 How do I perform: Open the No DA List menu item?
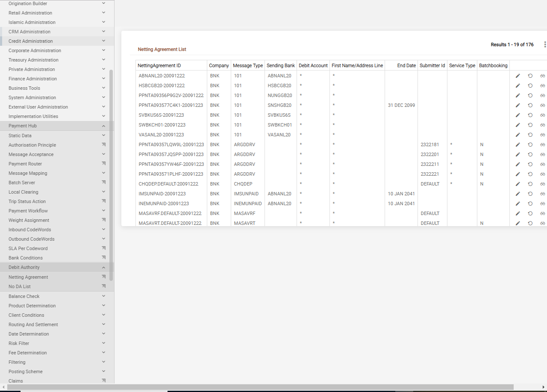pos(20,286)
